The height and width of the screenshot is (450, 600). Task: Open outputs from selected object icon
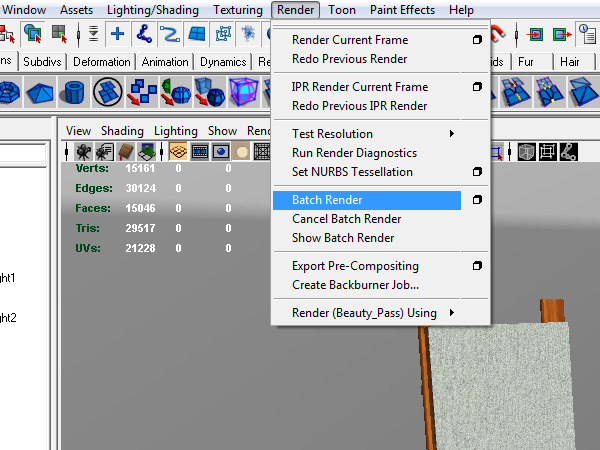[x=562, y=35]
